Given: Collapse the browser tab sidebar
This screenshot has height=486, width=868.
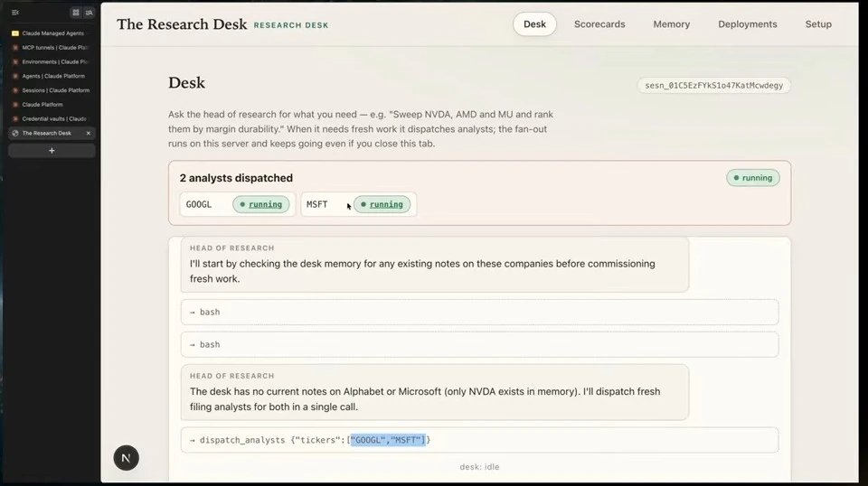Looking at the screenshot, I should pos(15,12).
